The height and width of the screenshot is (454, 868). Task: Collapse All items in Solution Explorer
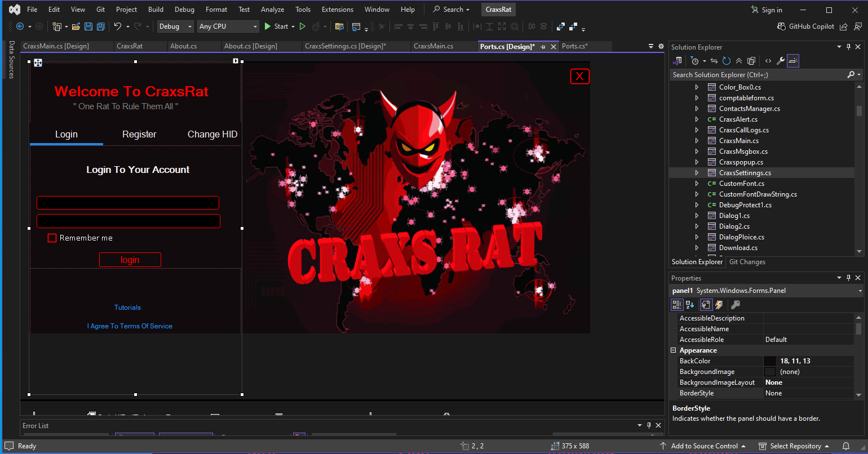pos(739,60)
